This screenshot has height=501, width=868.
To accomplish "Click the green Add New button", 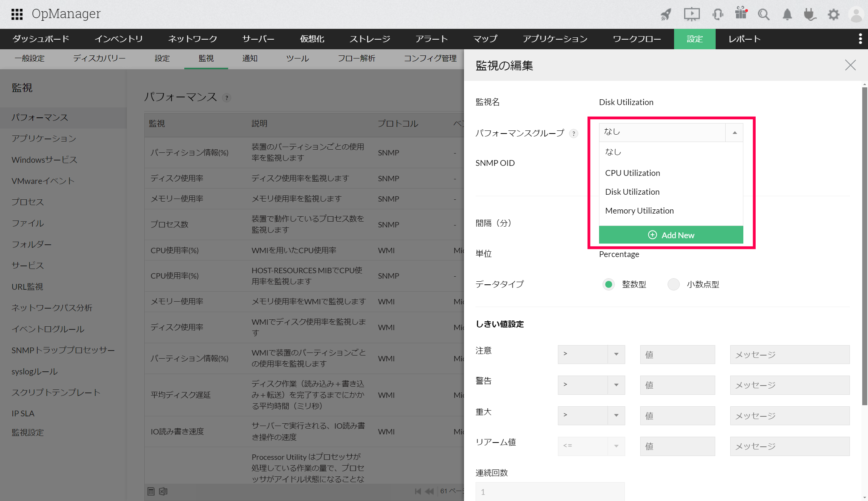I will pos(671,235).
